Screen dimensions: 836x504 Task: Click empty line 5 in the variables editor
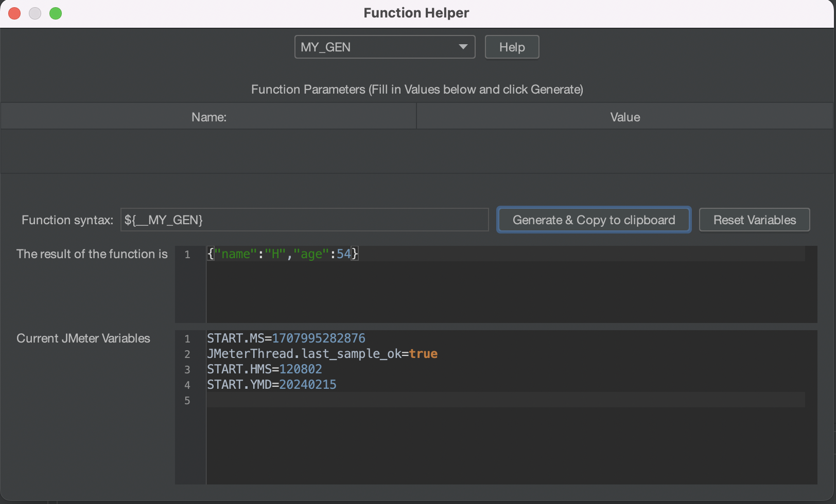[506, 400]
